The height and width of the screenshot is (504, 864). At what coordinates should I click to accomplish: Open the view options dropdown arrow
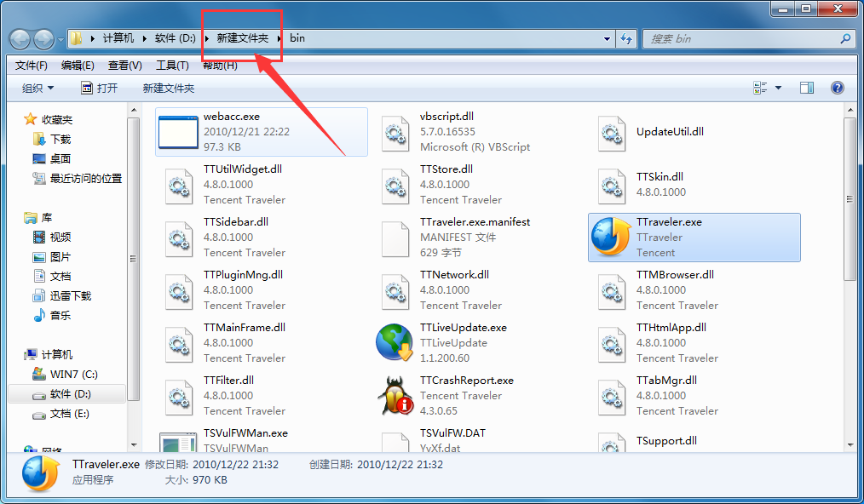778,88
